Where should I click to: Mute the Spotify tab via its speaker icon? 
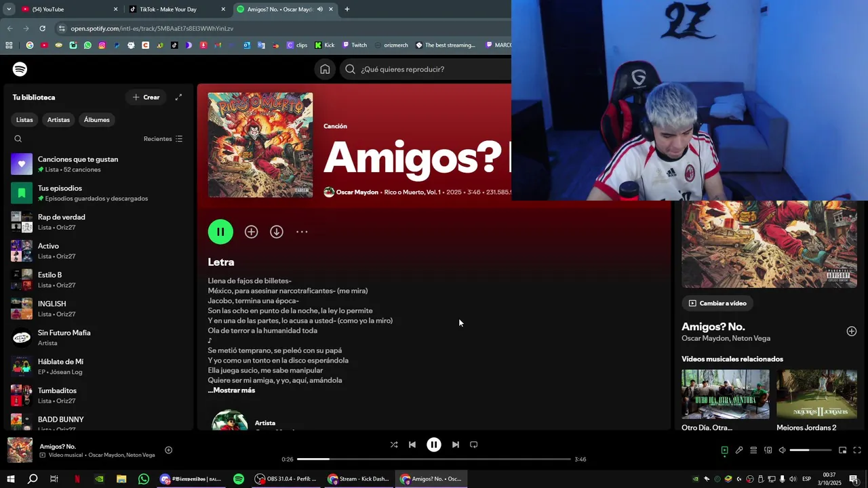(x=320, y=9)
